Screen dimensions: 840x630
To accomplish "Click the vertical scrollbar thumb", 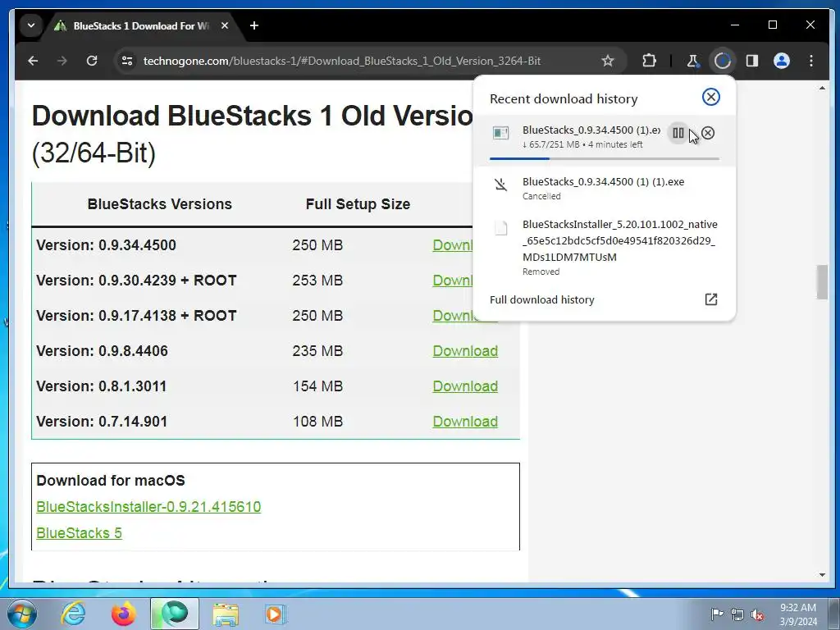I will point(822,282).
